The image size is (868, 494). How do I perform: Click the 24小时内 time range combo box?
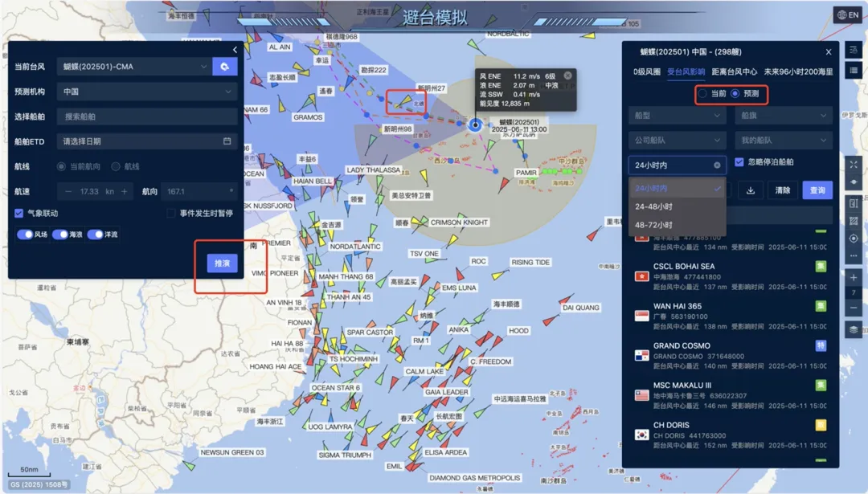[677, 165]
